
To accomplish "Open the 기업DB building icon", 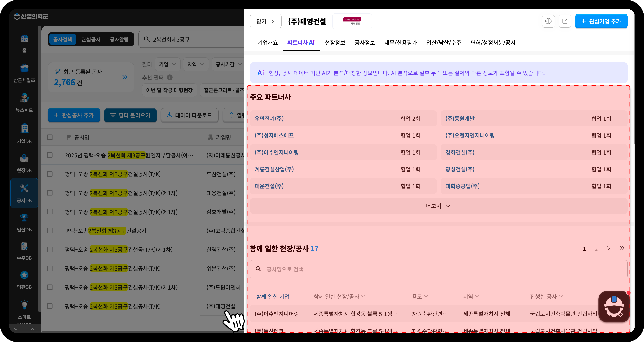I will click(x=24, y=128).
